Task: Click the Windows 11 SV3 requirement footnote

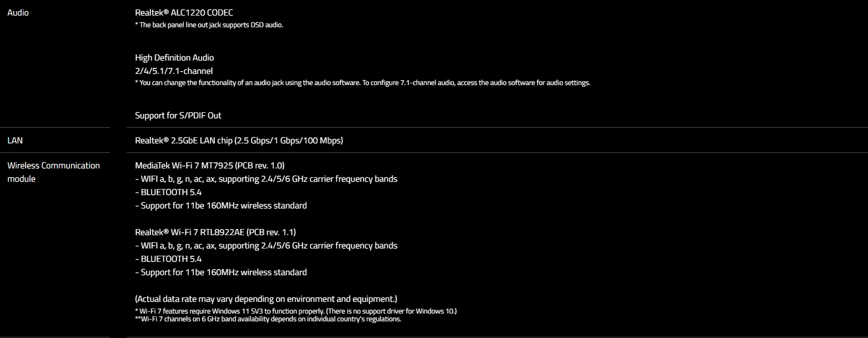Action: [x=296, y=311]
